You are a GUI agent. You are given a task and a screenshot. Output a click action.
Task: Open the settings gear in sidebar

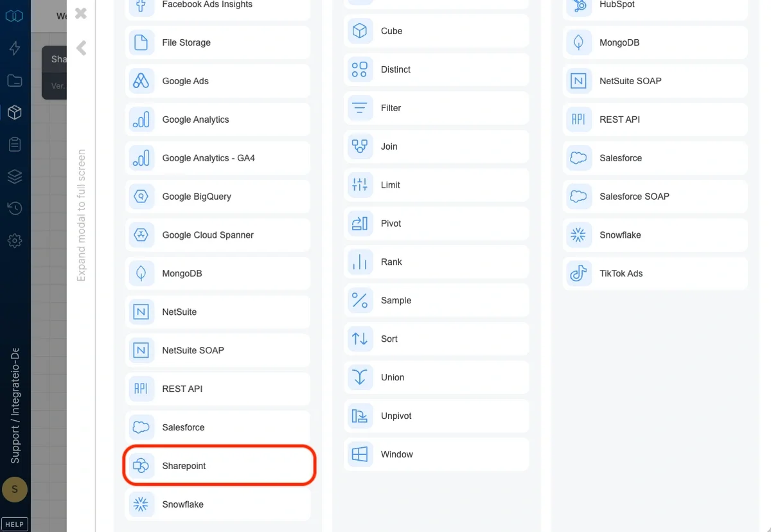pos(15,241)
